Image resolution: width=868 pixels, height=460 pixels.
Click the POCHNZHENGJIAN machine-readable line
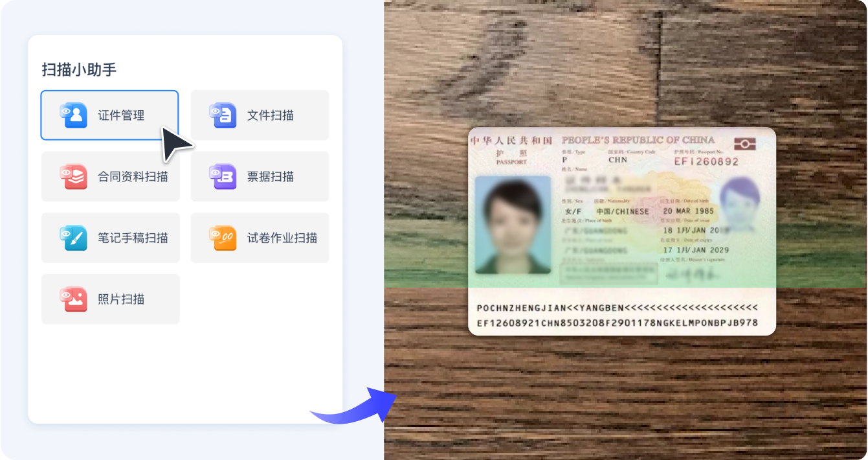[617, 308]
